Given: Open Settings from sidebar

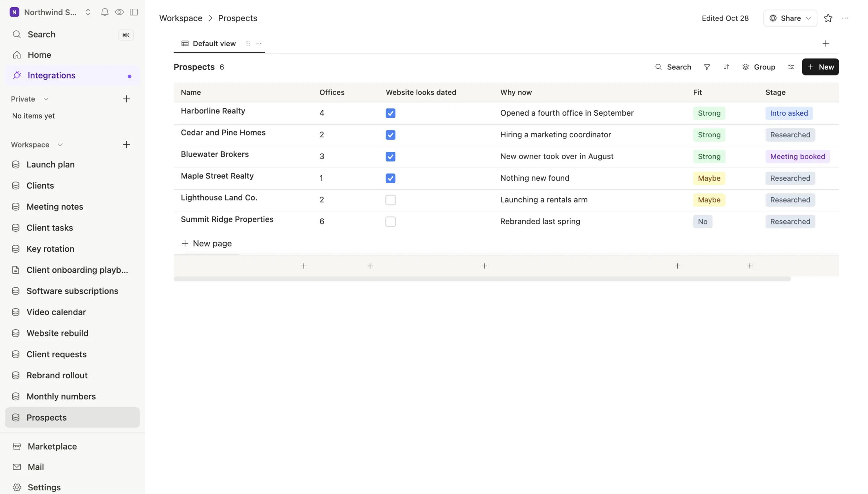Looking at the screenshot, I should [72, 487].
